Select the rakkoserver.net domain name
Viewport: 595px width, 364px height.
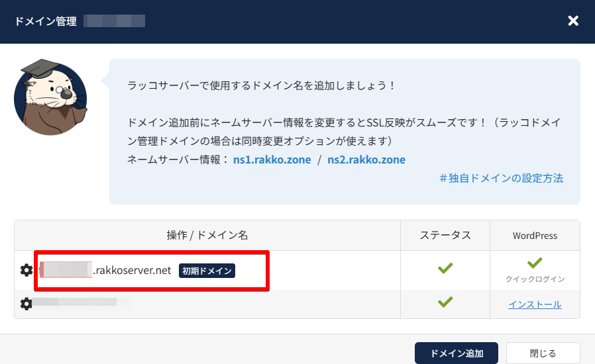pyautogui.click(x=106, y=270)
